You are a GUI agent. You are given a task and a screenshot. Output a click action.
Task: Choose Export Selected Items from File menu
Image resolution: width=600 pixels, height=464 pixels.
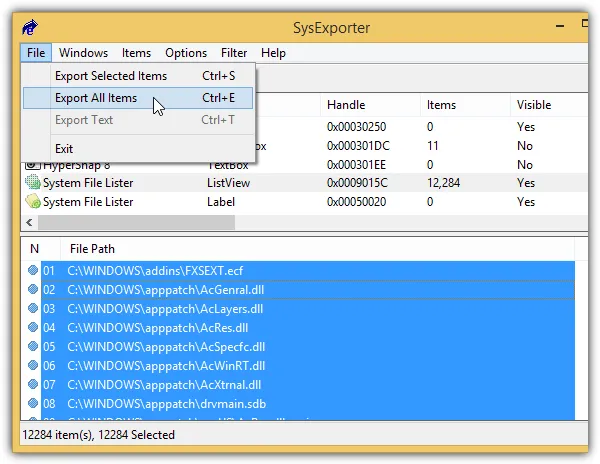(138, 76)
